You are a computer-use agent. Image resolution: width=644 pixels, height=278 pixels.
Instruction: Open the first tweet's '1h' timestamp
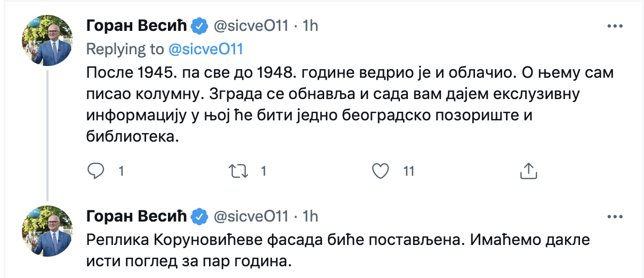pos(310,26)
